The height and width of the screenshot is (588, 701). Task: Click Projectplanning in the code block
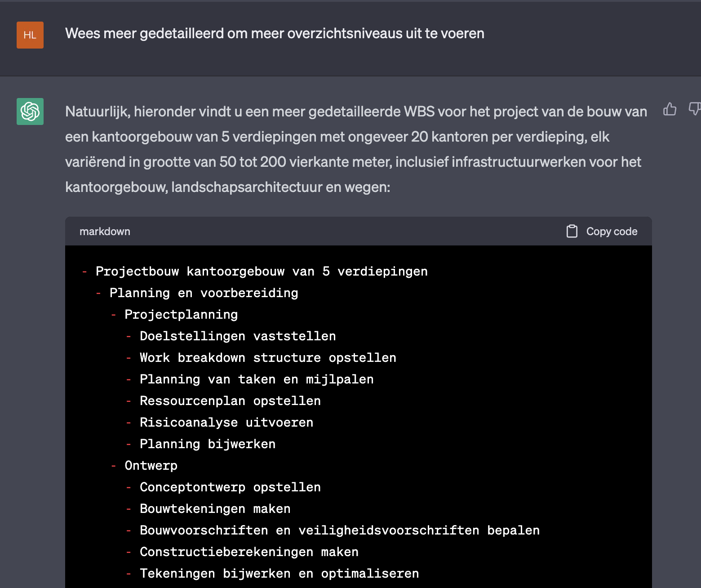click(x=181, y=314)
